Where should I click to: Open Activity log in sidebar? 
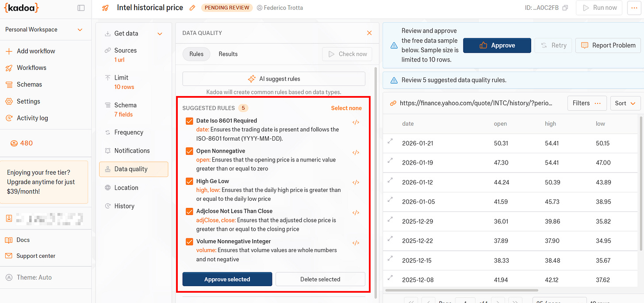pyautogui.click(x=27, y=118)
